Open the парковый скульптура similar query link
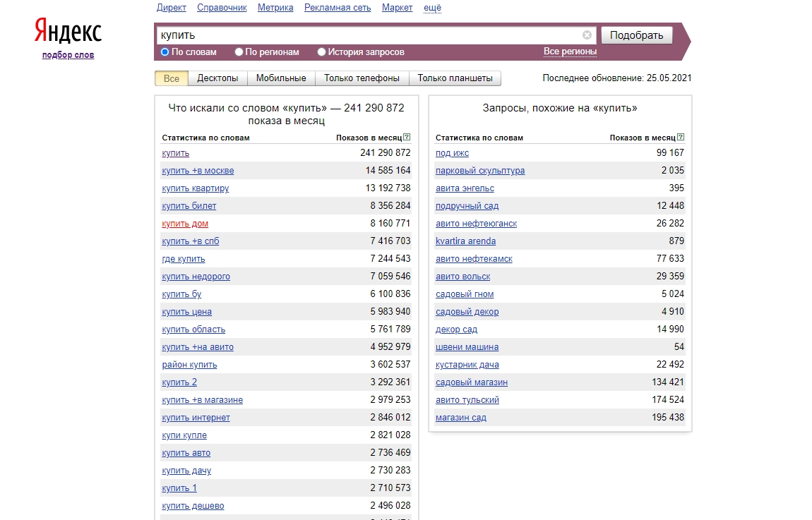 (480, 171)
